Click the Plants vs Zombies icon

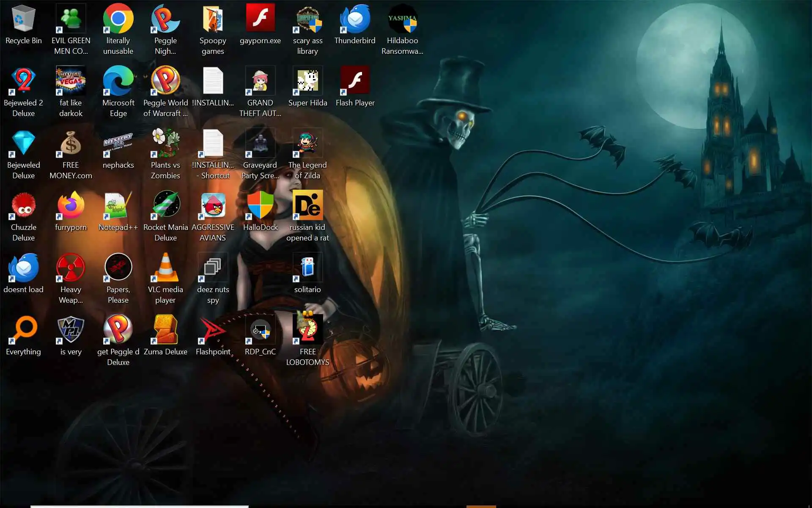click(x=165, y=143)
